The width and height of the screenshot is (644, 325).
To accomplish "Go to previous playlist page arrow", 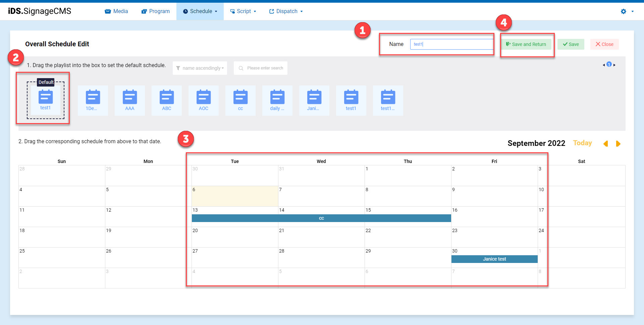I will pyautogui.click(x=604, y=65).
